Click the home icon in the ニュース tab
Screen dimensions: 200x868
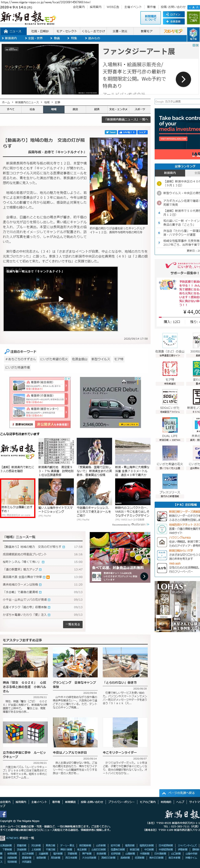coord(6,31)
